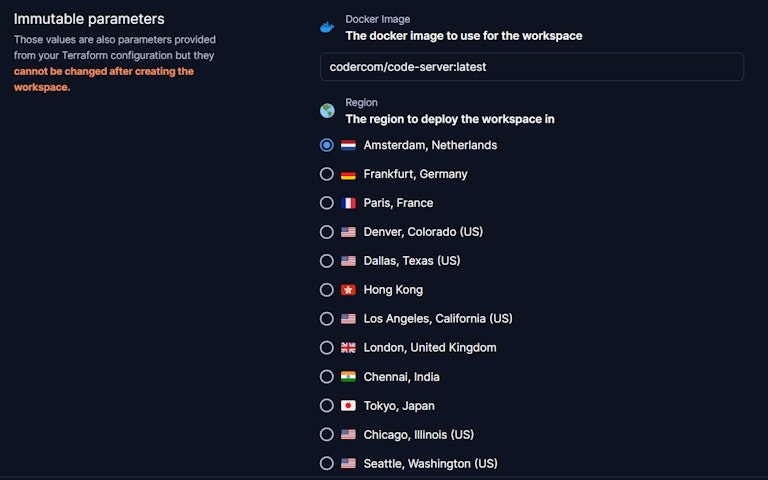Click the Netherlands flag icon
The height and width of the screenshot is (480, 768).
348,145
